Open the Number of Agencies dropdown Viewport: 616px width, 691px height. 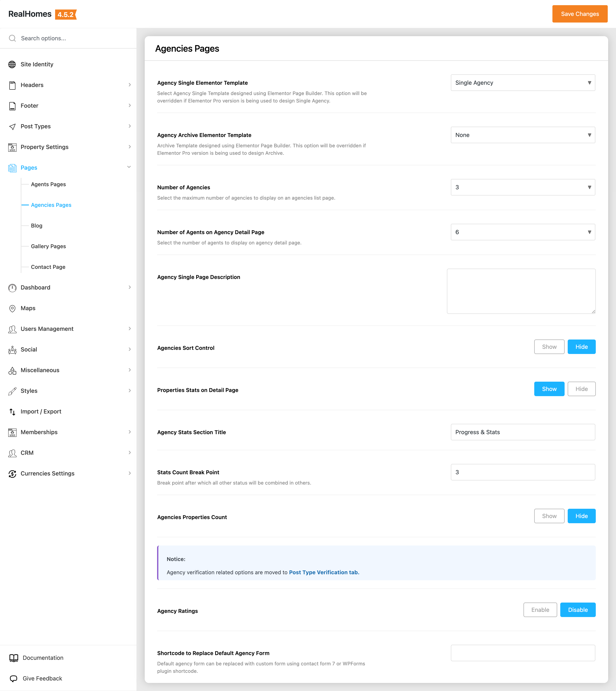[522, 187]
